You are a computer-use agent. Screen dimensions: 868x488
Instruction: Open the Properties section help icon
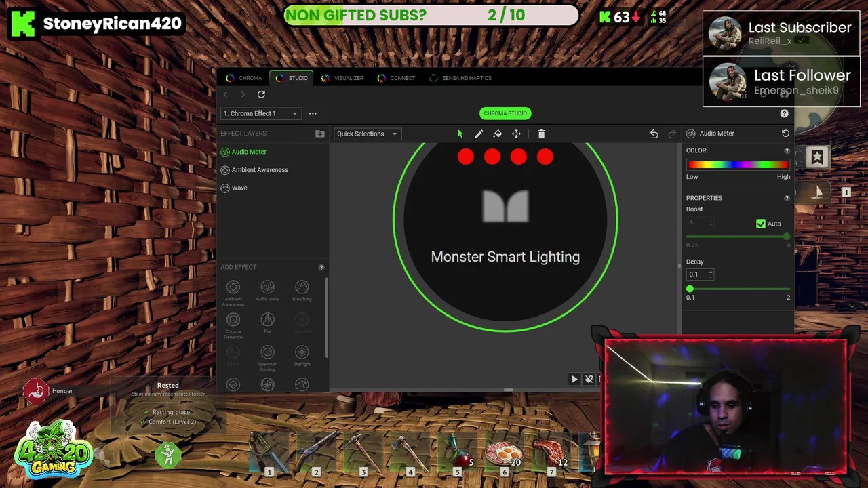click(x=787, y=198)
